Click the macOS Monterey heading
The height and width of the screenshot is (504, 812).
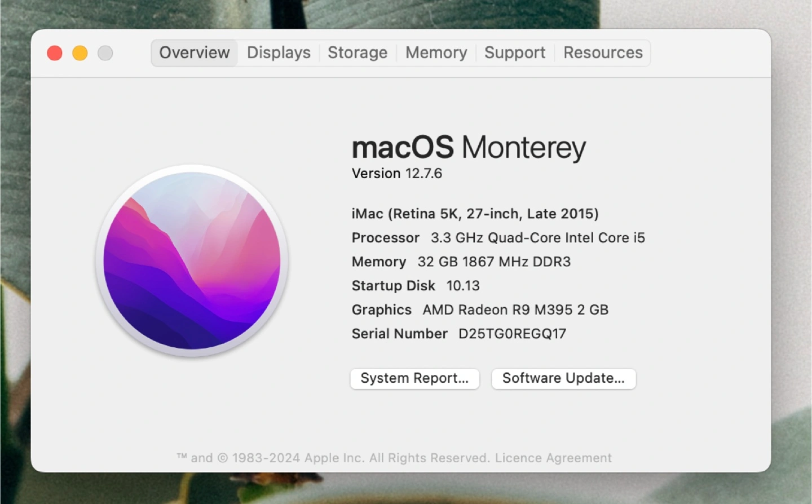coord(469,147)
